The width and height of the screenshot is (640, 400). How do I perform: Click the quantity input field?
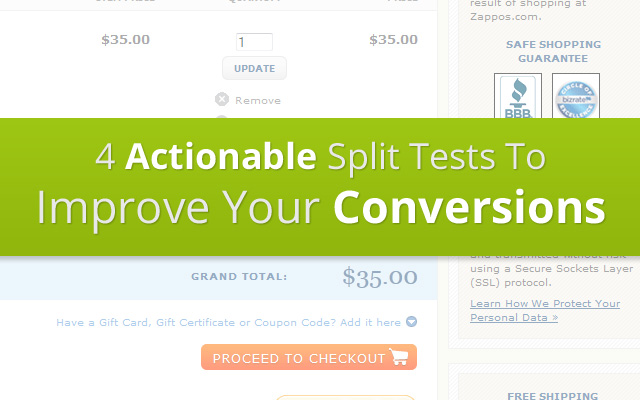coord(253,42)
